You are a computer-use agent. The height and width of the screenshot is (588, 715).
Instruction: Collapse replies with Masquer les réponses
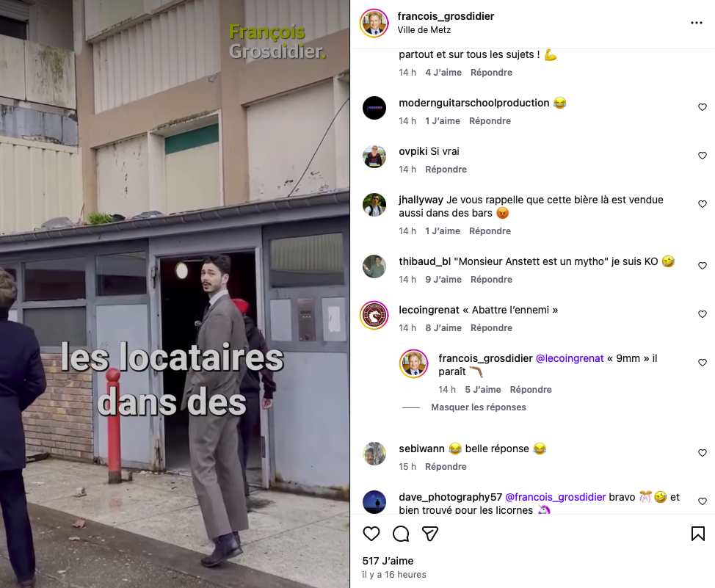(x=479, y=407)
